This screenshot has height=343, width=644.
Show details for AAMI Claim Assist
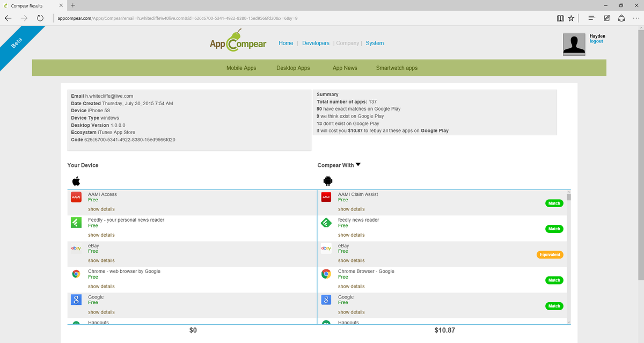pyautogui.click(x=352, y=209)
